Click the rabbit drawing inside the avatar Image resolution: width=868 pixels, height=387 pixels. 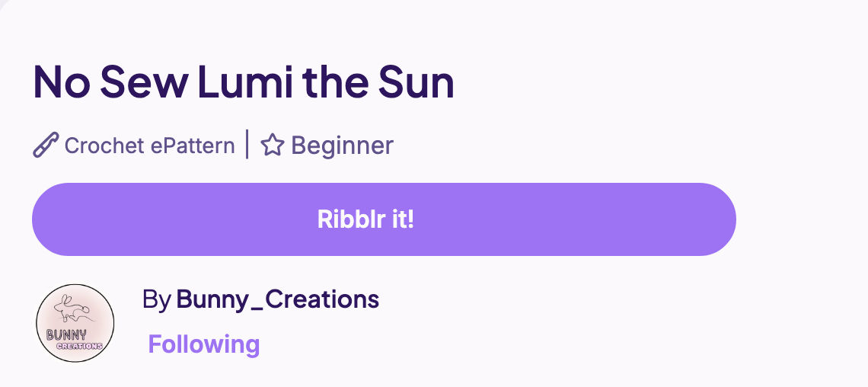(x=72, y=308)
